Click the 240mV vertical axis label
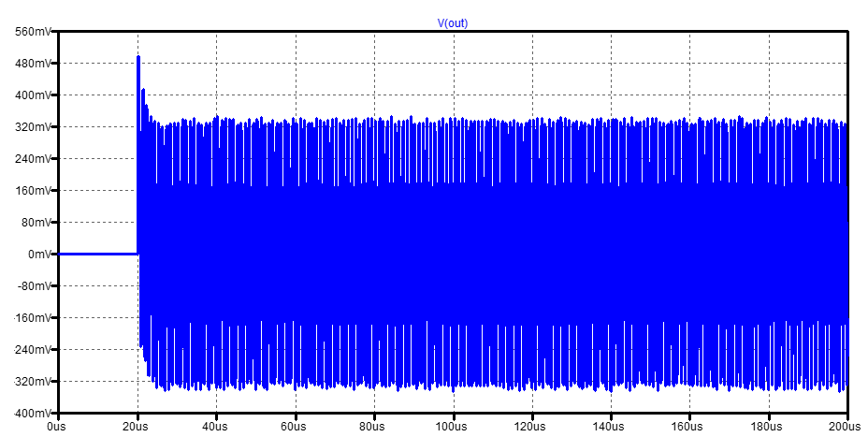Screen dimensions: 868x437 (34, 159)
